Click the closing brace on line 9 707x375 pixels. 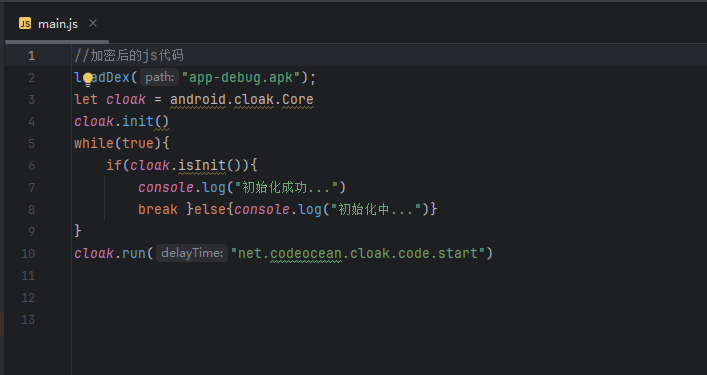tap(78, 231)
